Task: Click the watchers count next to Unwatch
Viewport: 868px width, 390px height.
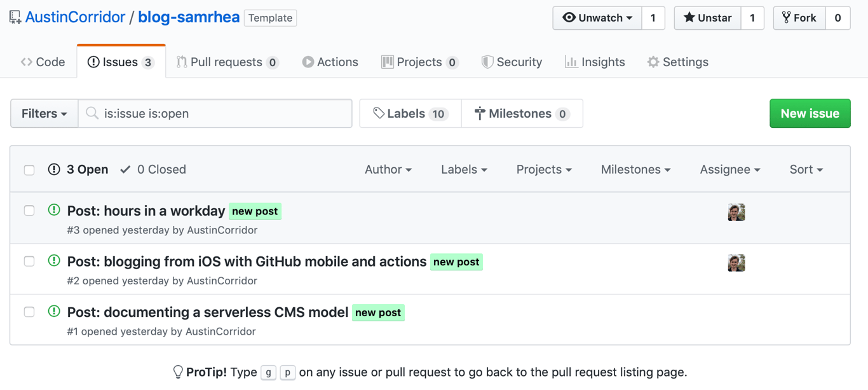Action: (x=653, y=18)
